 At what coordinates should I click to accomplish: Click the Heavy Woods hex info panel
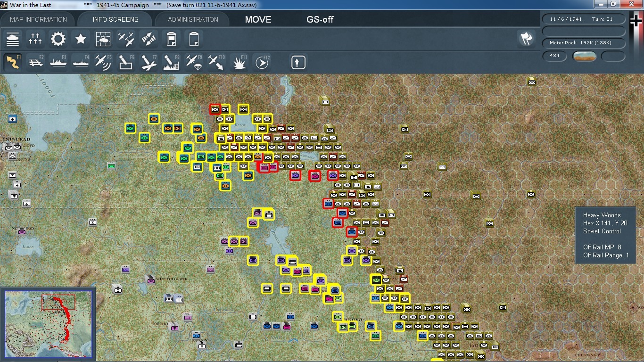click(x=606, y=235)
